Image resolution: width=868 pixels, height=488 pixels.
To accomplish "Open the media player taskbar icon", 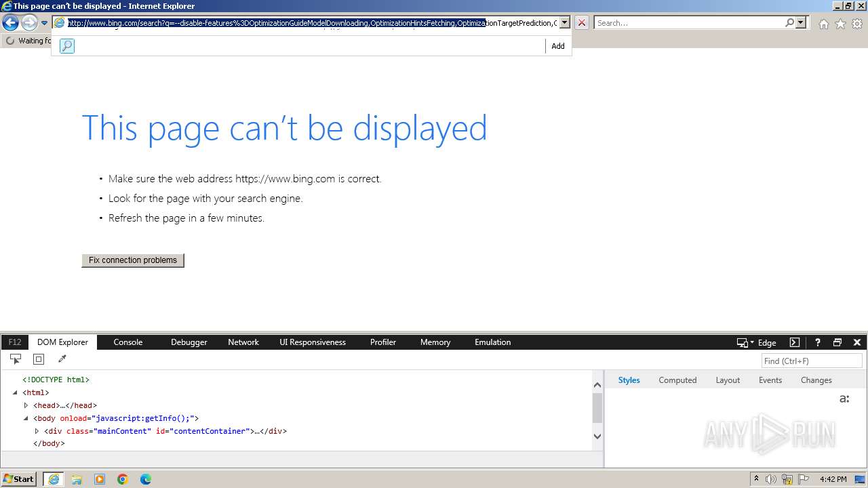I will [100, 479].
